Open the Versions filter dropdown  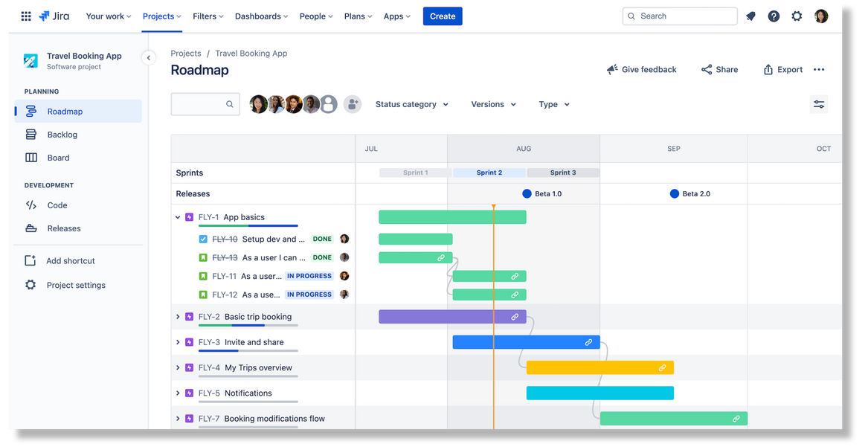click(493, 105)
